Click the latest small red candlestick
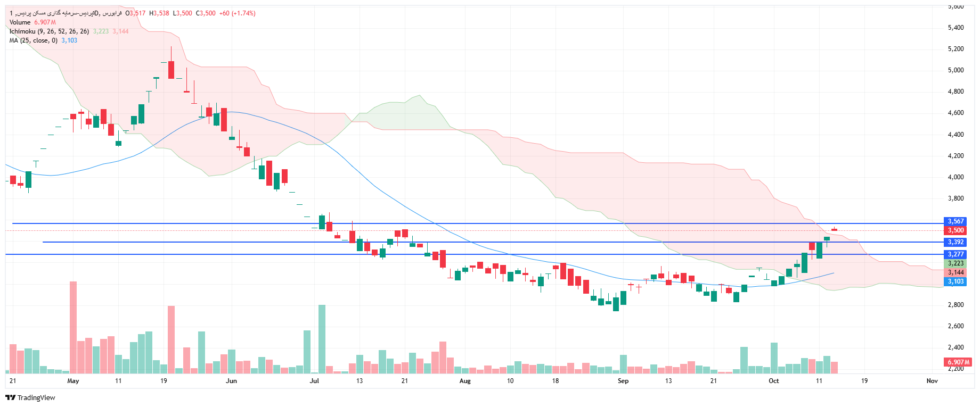 834,229
